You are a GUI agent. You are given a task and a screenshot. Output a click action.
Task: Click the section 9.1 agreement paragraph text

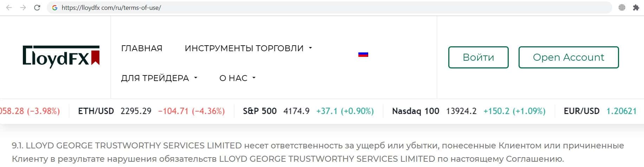(287, 152)
